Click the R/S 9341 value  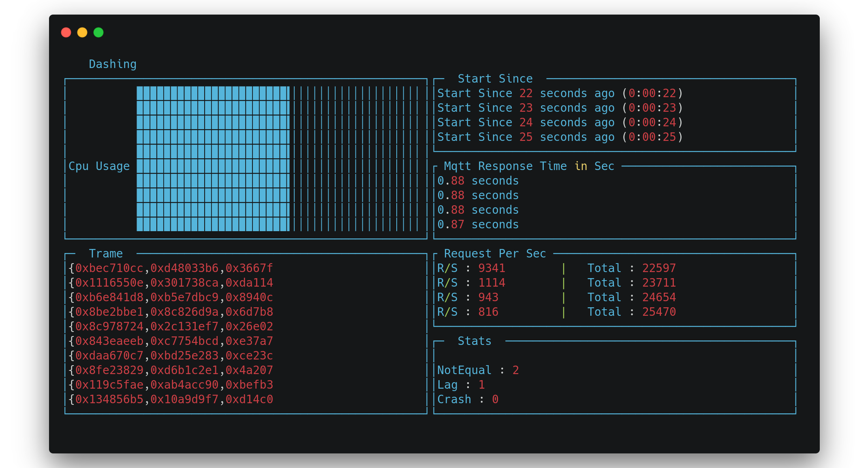point(492,268)
